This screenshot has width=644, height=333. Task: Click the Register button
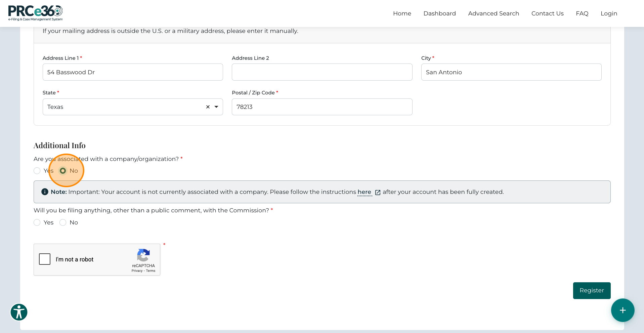pyautogui.click(x=592, y=290)
